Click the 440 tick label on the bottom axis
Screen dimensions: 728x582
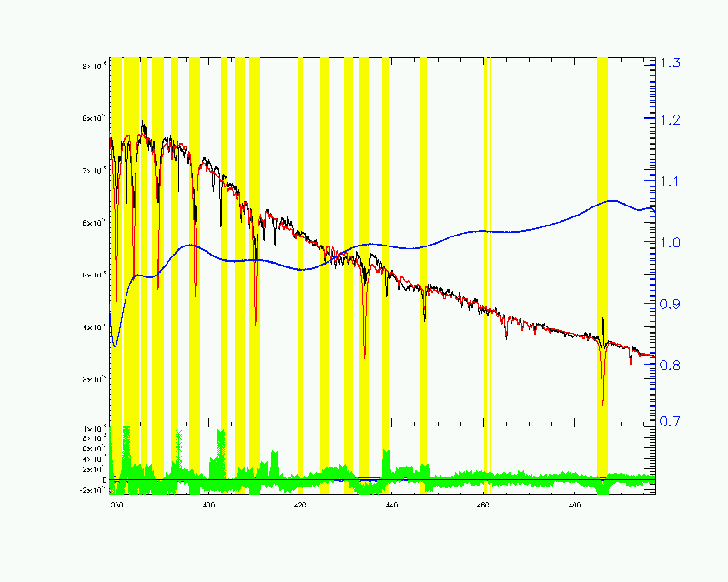tap(392, 505)
